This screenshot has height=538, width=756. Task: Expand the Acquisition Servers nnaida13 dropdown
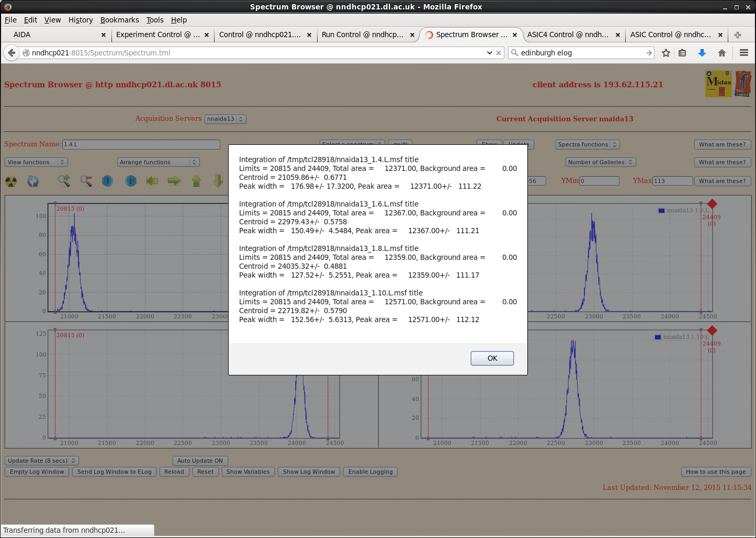click(225, 119)
